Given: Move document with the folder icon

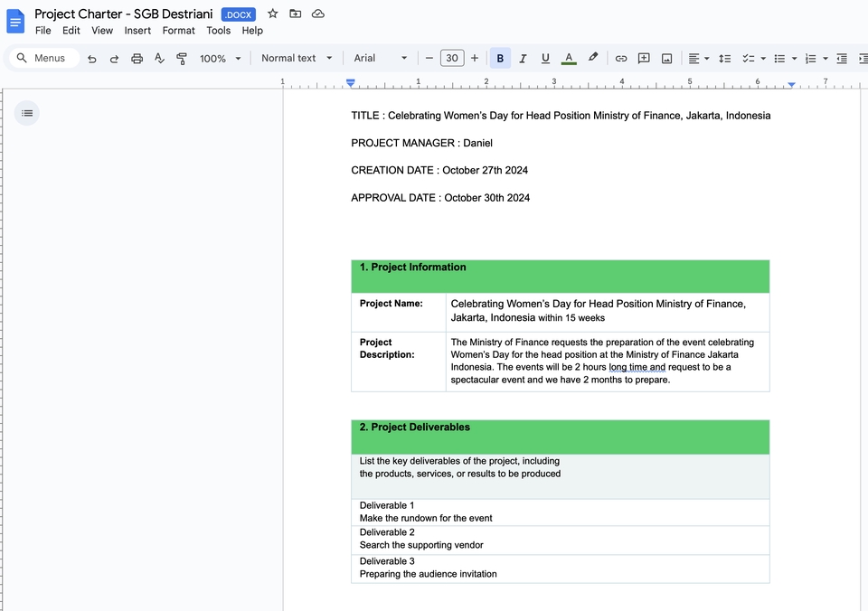Looking at the screenshot, I should [x=295, y=14].
